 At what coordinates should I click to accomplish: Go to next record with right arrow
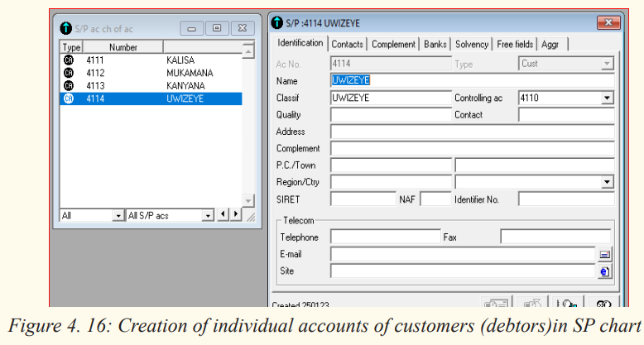click(x=235, y=214)
